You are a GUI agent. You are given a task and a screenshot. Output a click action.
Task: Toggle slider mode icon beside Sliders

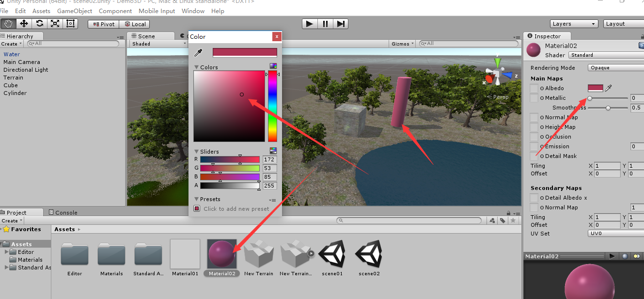tap(273, 151)
